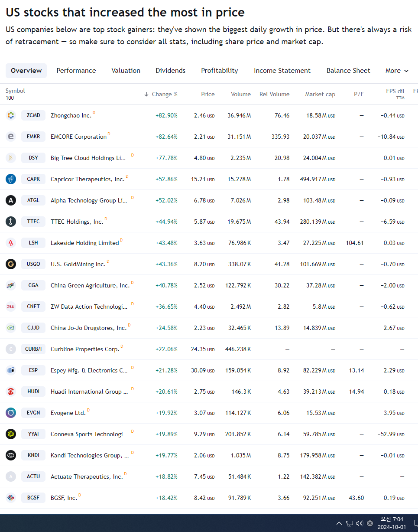Click the delayed-data D marker beside EMCORE Corporation
The width and height of the screenshot is (418, 532).
[x=109, y=134]
